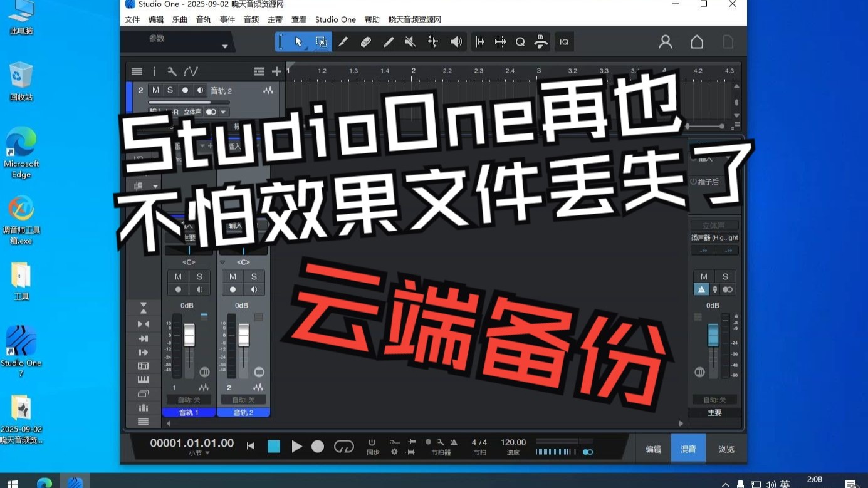Click the 4/4 time signature field
The height and width of the screenshot is (488, 868).
(x=479, y=442)
